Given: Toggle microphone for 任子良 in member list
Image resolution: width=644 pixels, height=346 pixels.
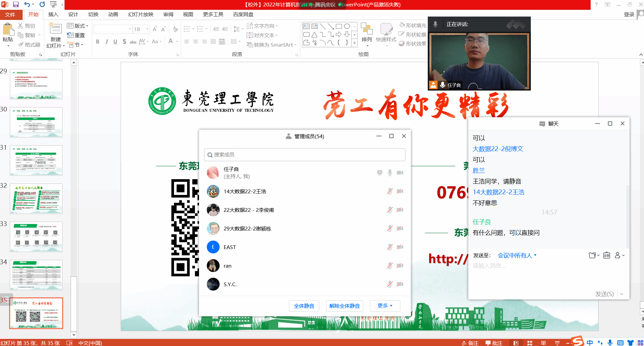Looking at the screenshot, I should tap(390, 173).
